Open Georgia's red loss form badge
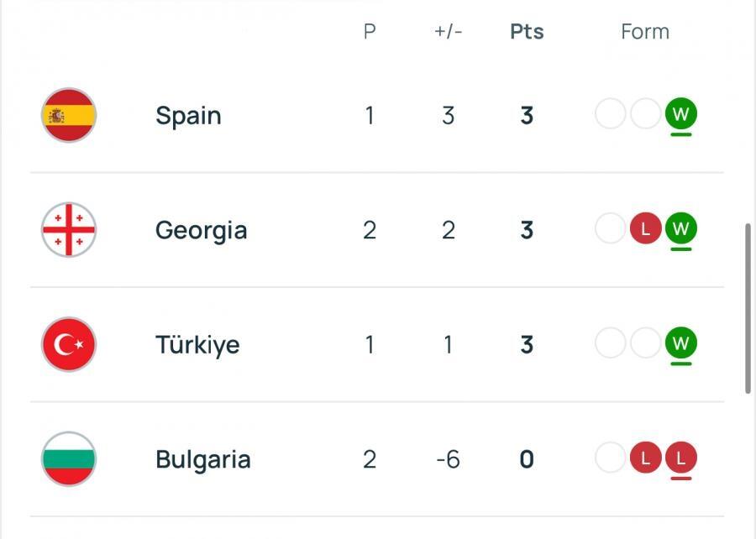 646,228
